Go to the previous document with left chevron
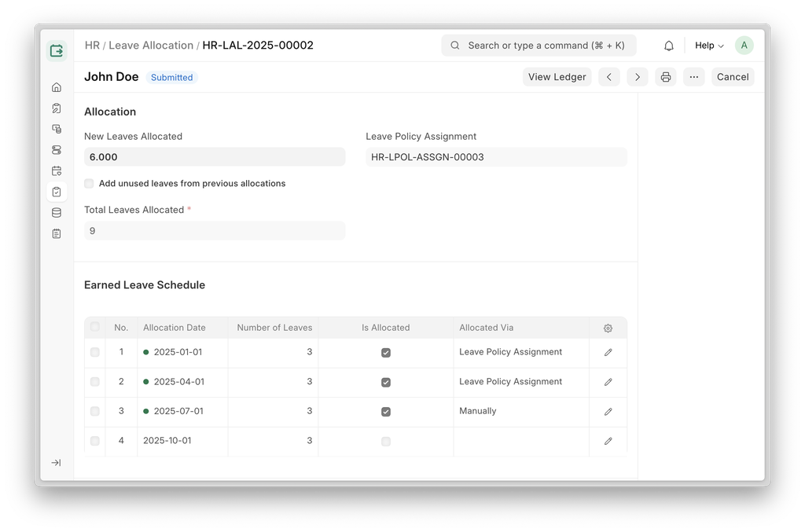Image resolution: width=805 pixels, height=532 pixels. pos(609,77)
